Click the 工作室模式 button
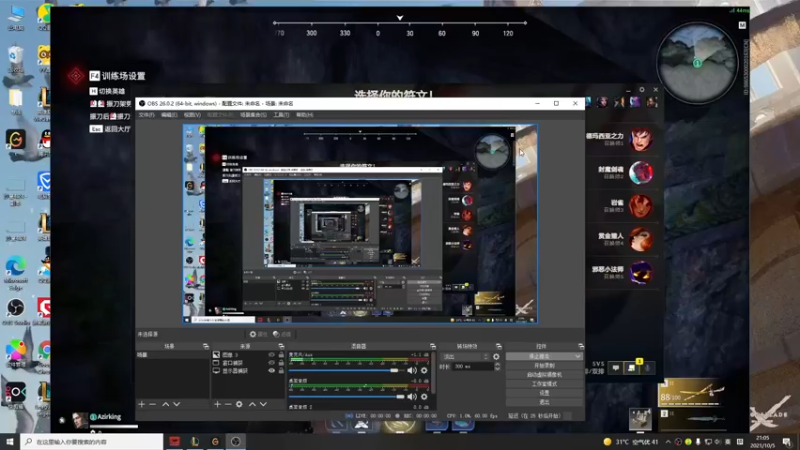 tap(544, 384)
